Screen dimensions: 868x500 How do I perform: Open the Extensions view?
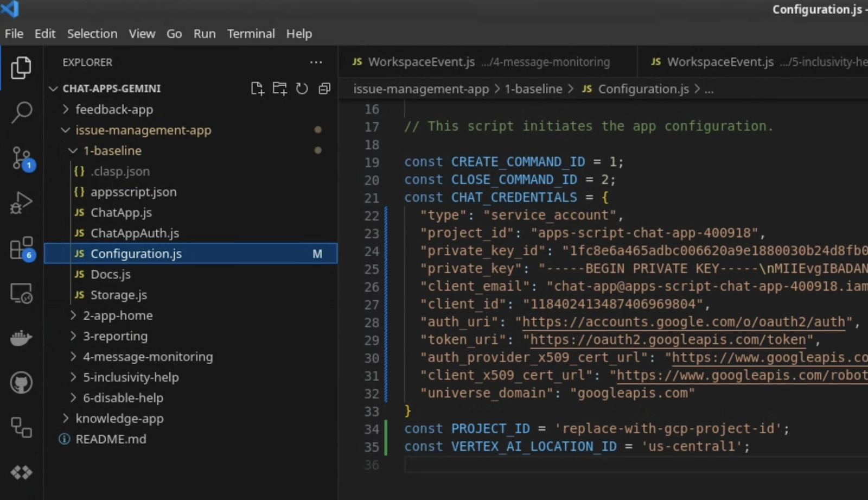click(x=22, y=249)
